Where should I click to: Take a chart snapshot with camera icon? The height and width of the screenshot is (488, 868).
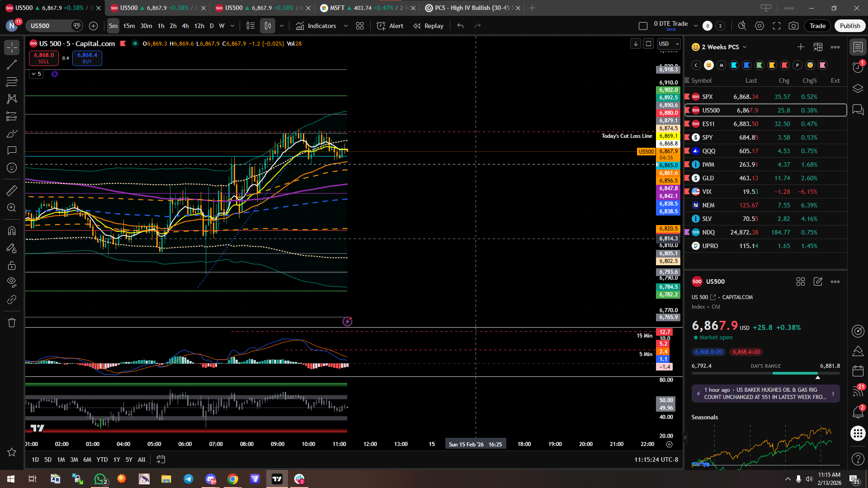(793, 26)
